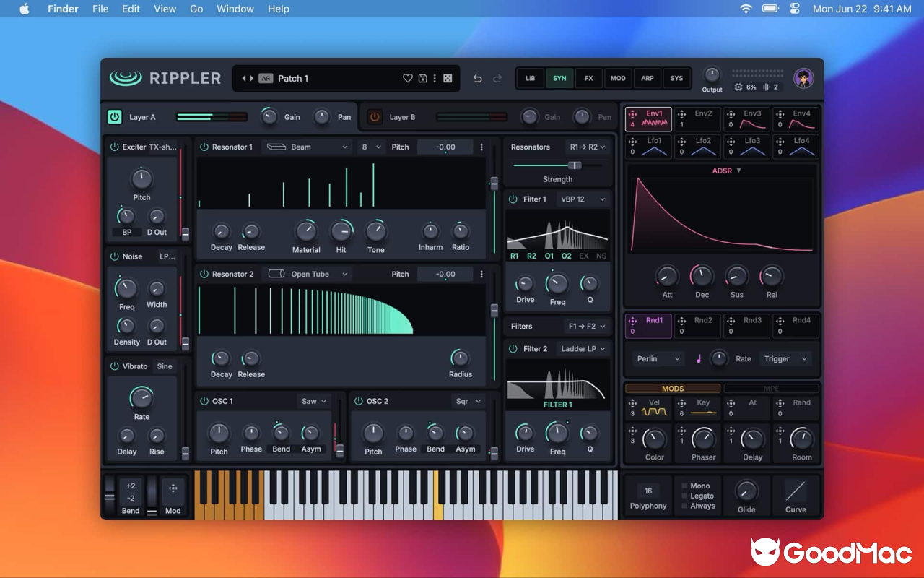Image resolution: width=924 pixels, height=578 pixels.
Task: Select the Env2 modulator slot
Action: point(697,119)
